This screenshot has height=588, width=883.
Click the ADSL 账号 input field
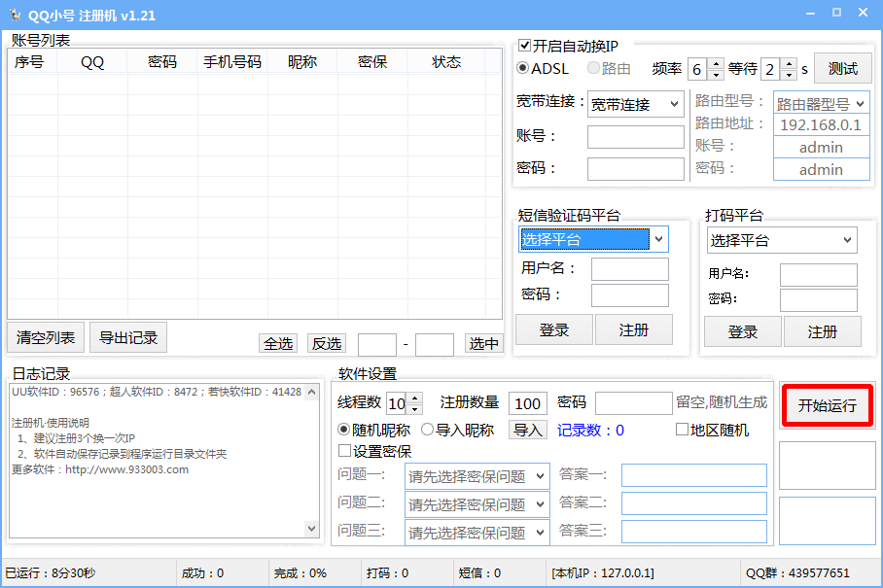click(x=635, y=137)
